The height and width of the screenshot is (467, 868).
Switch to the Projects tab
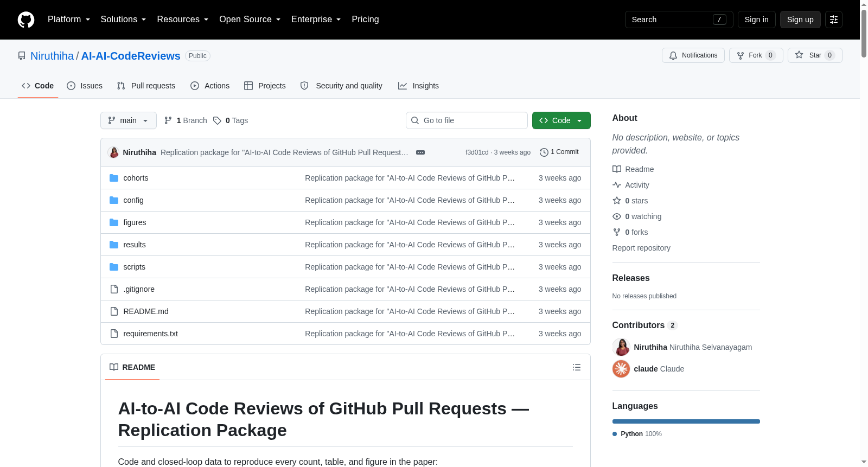point(265,86)
